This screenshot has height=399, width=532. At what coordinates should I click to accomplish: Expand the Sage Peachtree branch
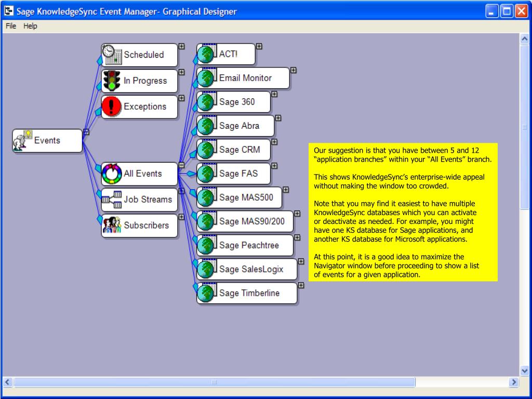(297, 237)
